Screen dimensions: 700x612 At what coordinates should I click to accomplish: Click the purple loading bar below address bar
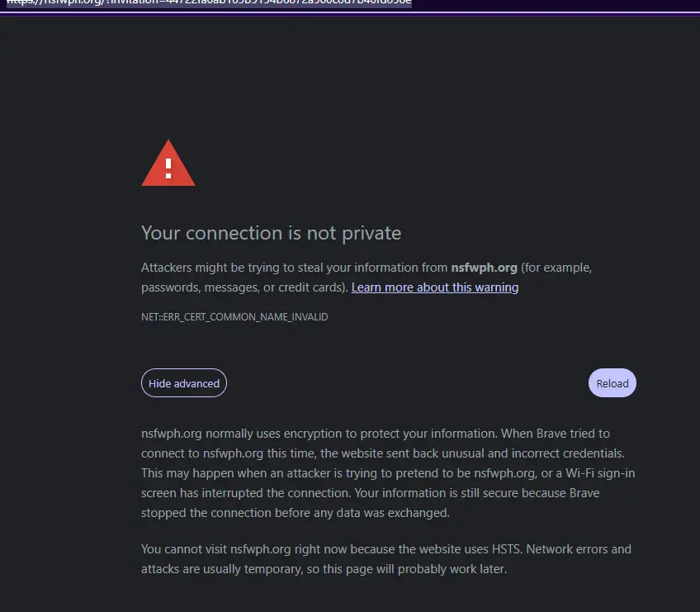coord(350,13)
